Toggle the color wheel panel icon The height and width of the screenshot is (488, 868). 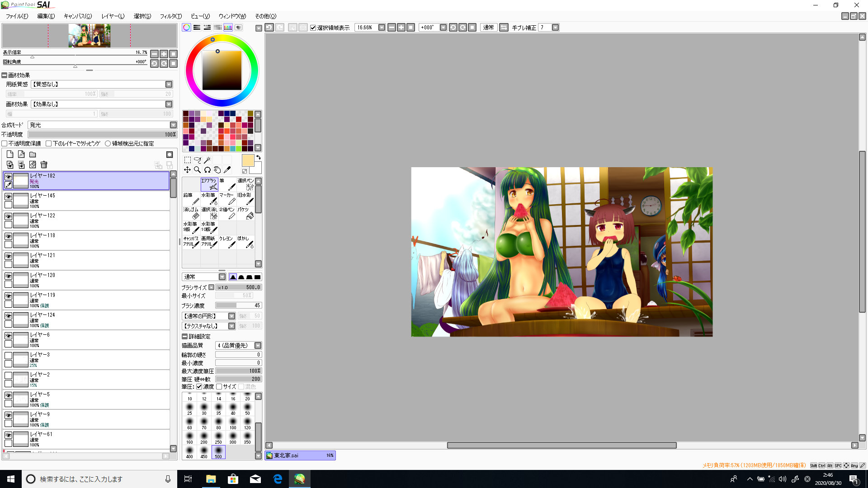186,28
